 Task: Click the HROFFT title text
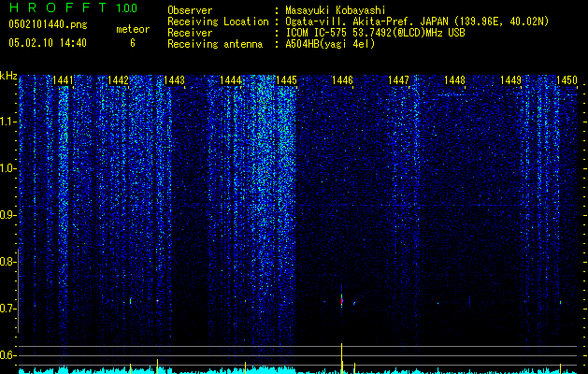(x=59, y=7)
